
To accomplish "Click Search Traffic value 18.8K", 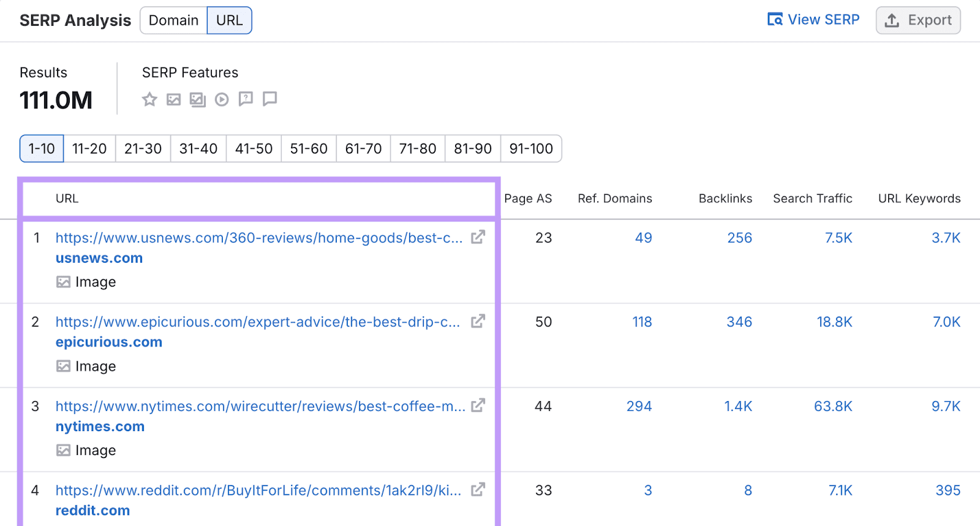I will pyautogui.click(x=835, y=321).
